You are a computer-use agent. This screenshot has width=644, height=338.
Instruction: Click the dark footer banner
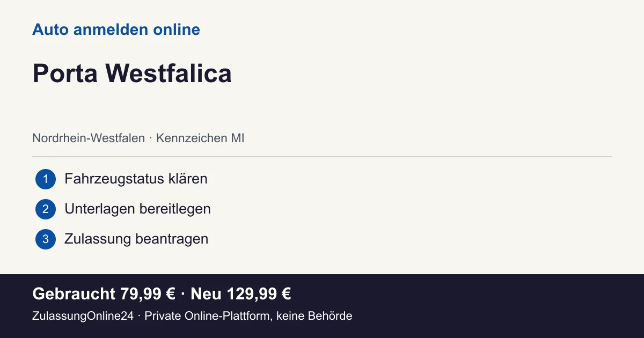point(322,306)
